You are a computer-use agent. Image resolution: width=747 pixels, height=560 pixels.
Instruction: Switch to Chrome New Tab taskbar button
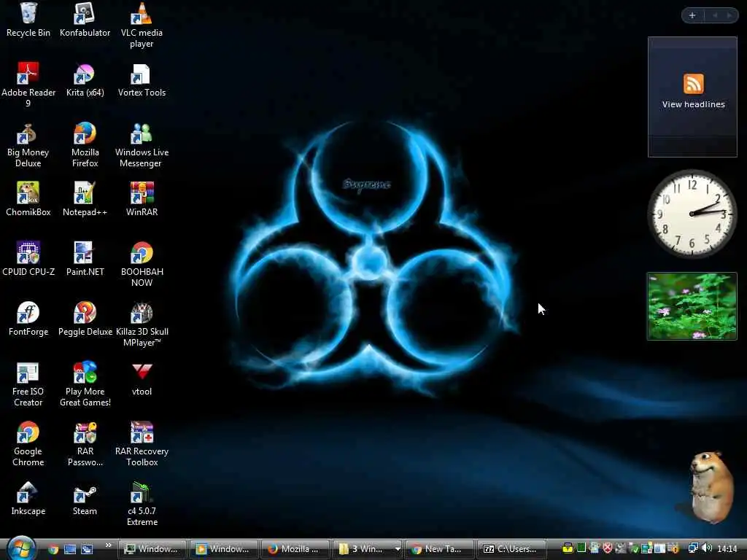tap(439, 549)
